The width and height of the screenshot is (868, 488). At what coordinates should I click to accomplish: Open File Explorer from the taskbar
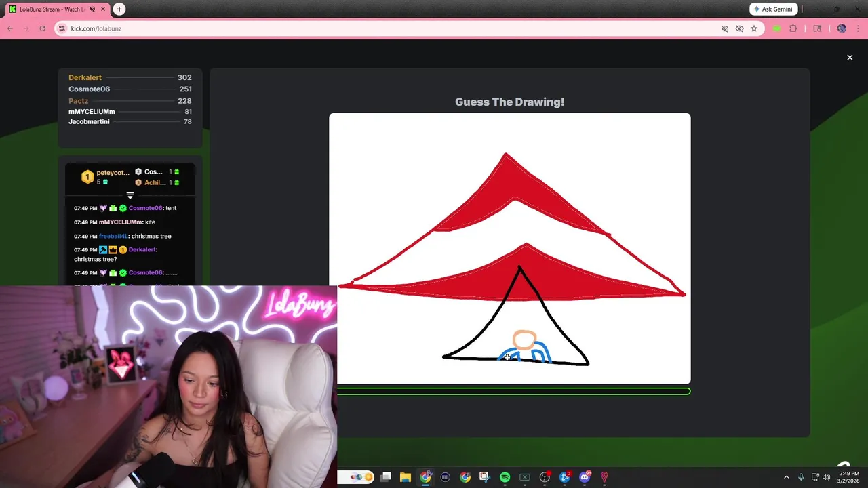pyautogui.click(x=406, y=477)
